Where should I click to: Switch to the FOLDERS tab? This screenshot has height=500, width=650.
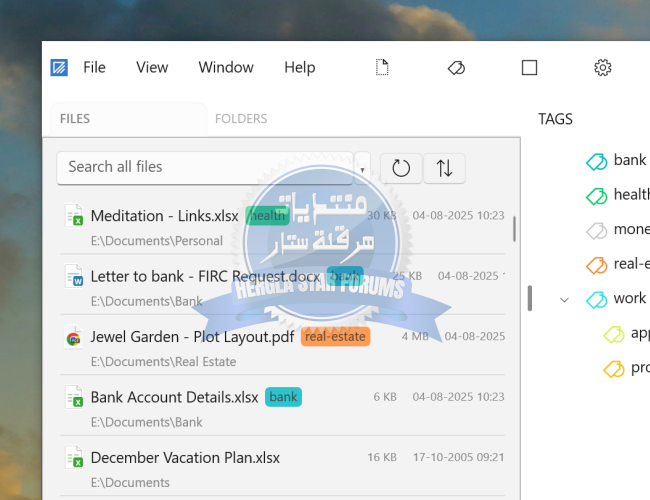[x=241, y=119]
